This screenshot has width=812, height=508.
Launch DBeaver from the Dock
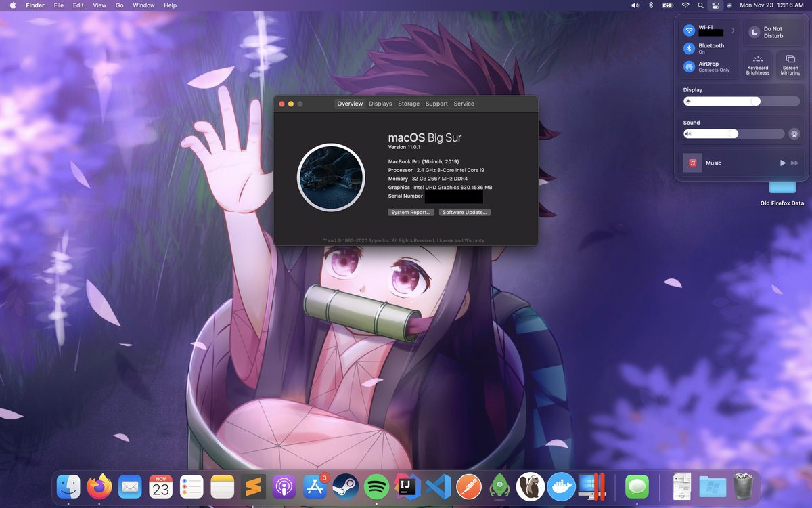(531, 486)
